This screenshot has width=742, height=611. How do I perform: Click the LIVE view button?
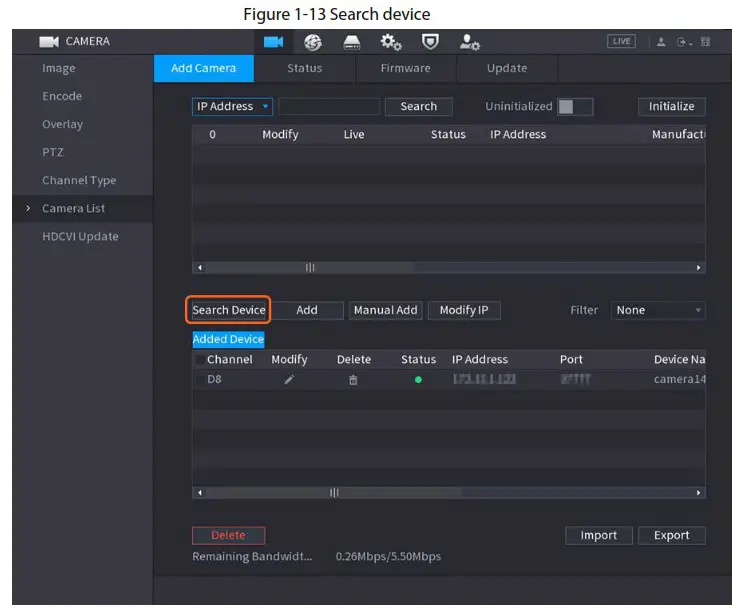click(621, 41)
